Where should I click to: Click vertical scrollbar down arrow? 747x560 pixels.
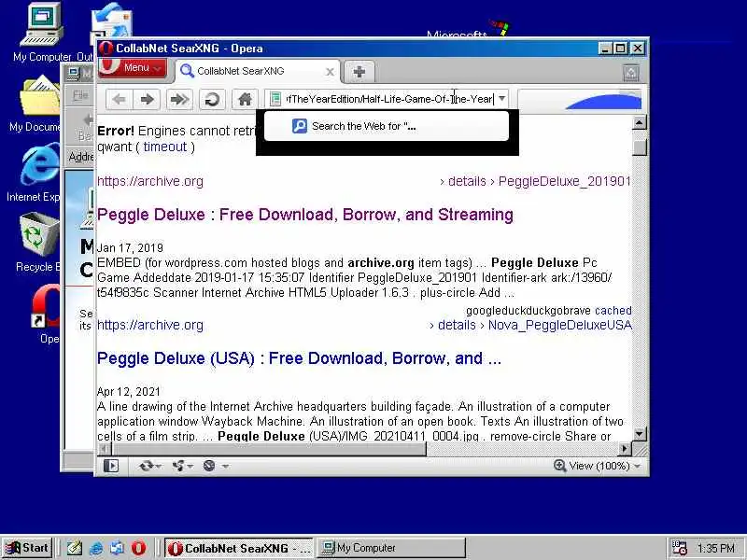[639, 434]
